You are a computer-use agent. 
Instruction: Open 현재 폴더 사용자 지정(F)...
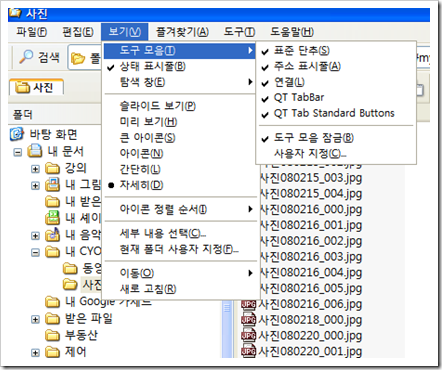(x=180, y=249)
